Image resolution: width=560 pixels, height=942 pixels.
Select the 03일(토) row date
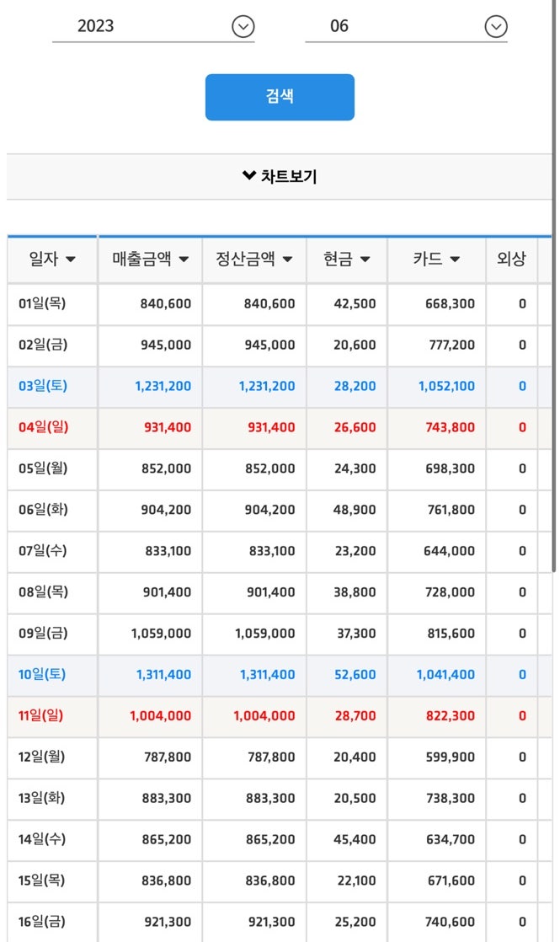(x=43, y=387)
